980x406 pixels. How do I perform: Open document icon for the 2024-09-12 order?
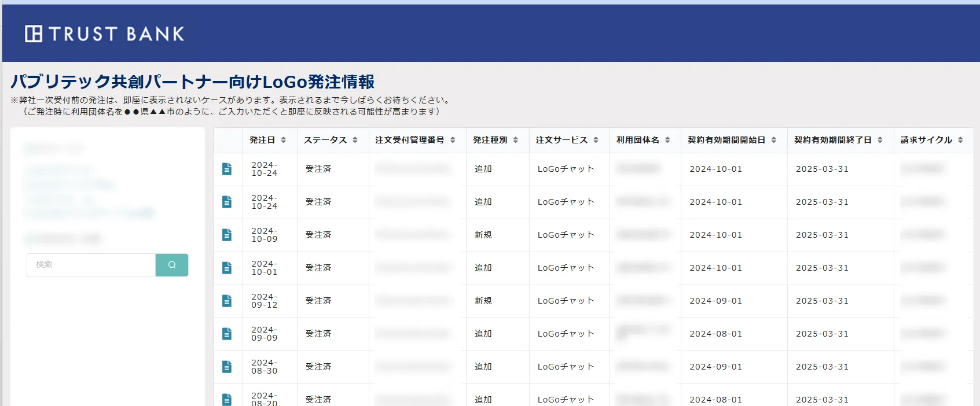[x=227, y=301]
